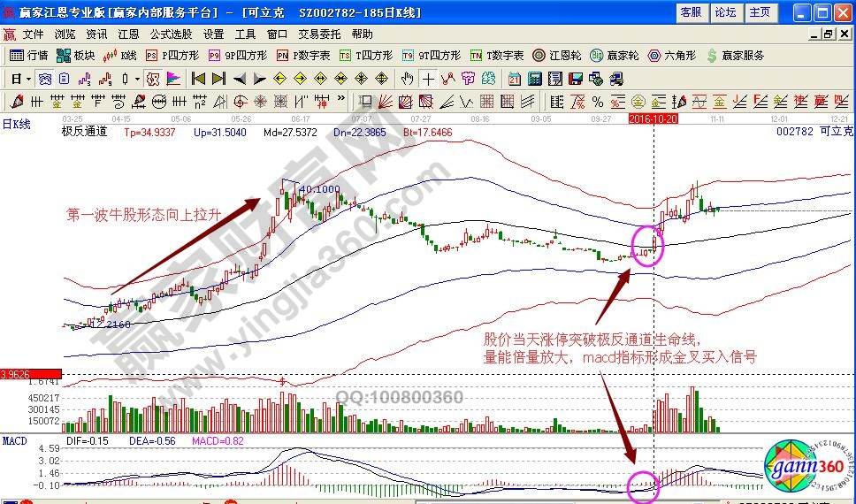Open the candlestick style dropdown arrow
The height and width of the screenshot is (504, 856).
click(x=136, y=79)
